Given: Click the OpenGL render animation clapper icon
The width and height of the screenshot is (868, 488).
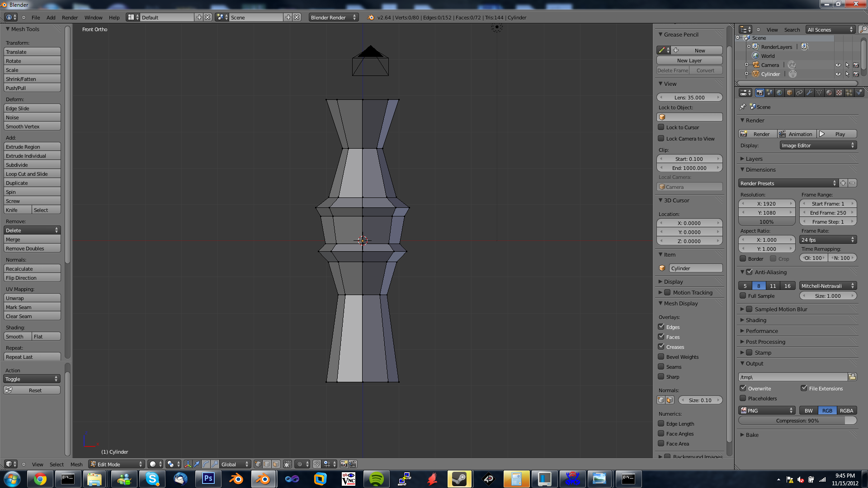Looking at the screenshot, I should [353, 464].
